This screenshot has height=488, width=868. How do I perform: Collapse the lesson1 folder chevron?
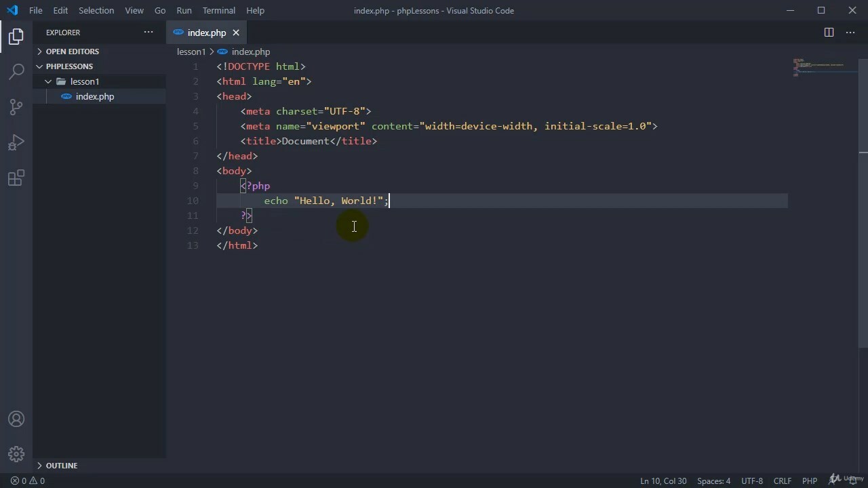pos(48,81)
